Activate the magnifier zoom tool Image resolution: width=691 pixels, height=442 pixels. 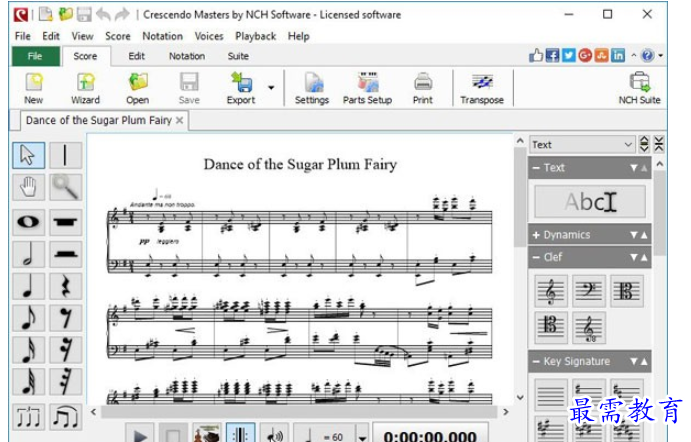point(65,187)
